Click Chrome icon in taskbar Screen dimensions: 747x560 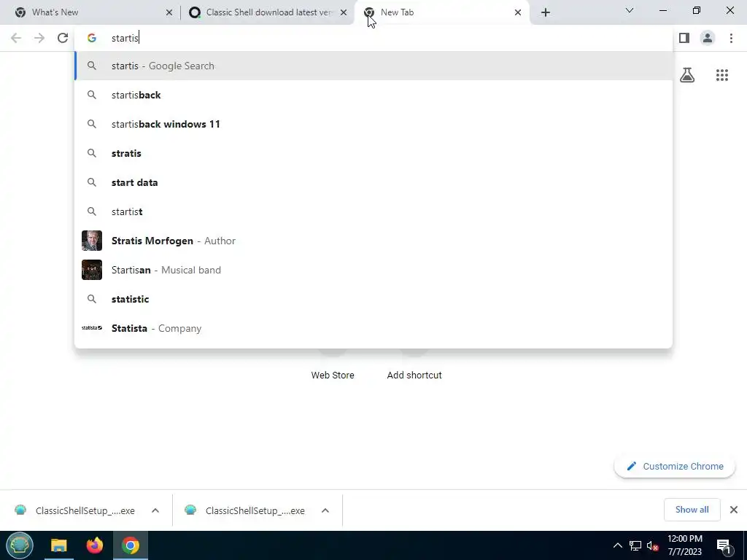(x=131, y=545)
